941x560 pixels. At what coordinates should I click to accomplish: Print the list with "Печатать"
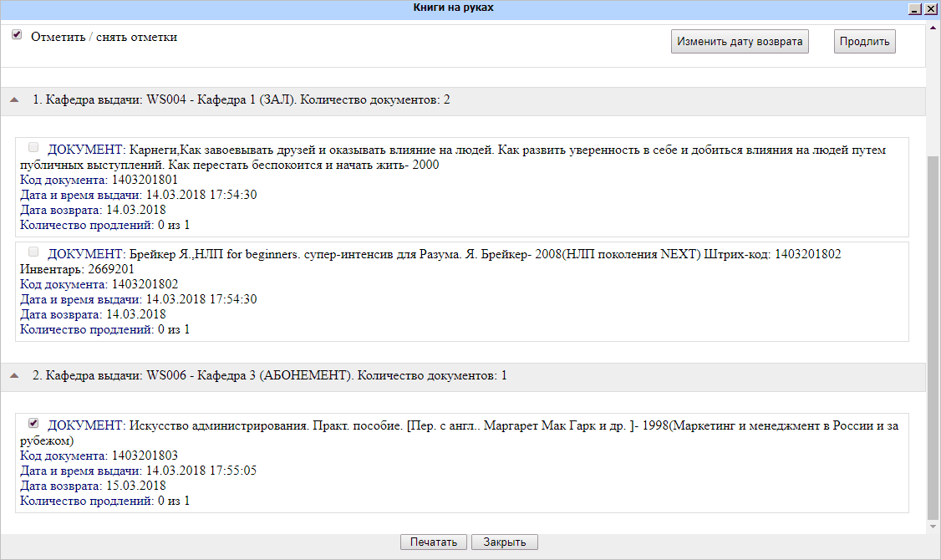click(433, 542)
